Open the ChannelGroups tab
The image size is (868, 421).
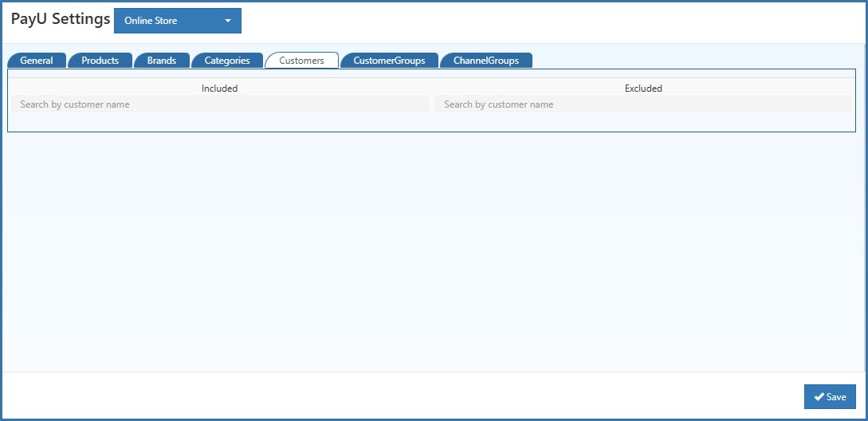486,61
